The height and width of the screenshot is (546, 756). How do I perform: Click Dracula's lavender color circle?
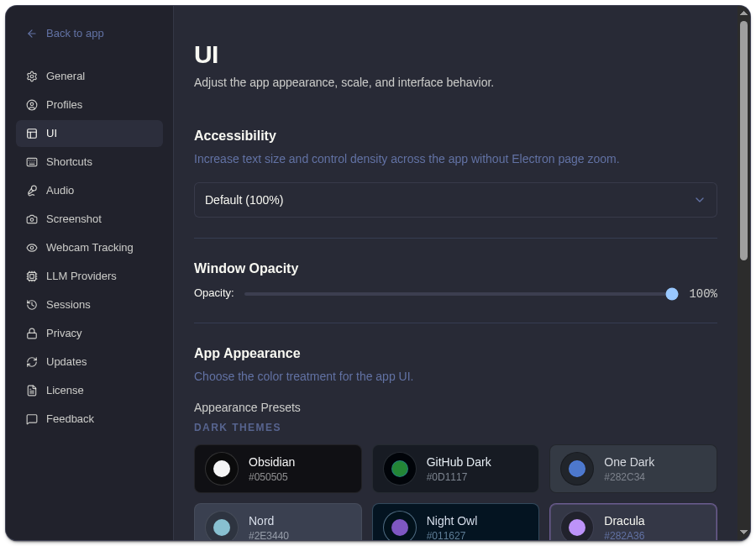577,528
